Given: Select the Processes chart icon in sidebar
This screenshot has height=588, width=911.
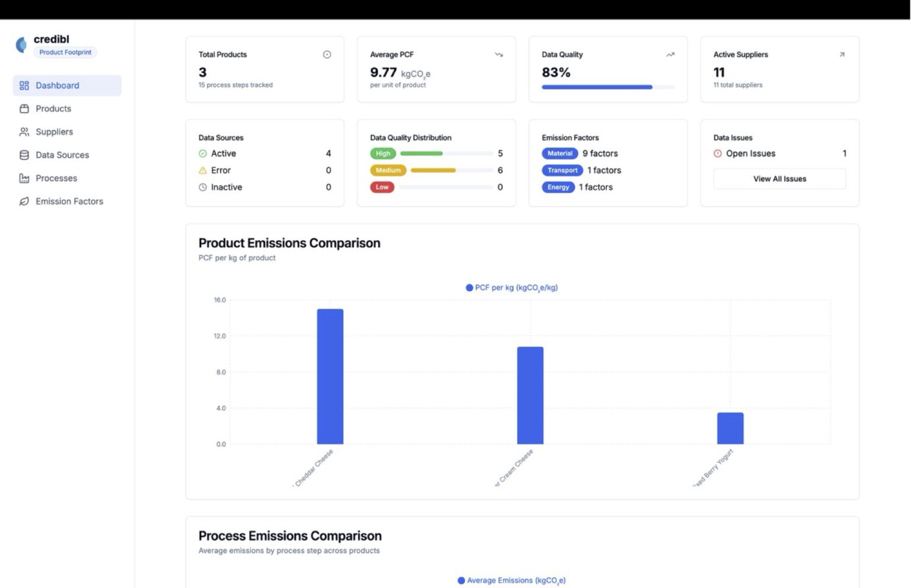Looking at the screenshot, I should click(24, 178).
